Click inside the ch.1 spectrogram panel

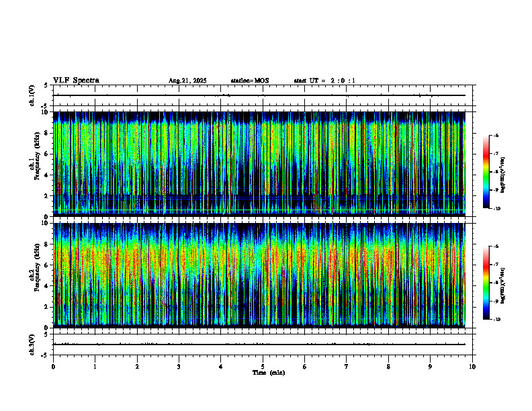pos(259,164)
